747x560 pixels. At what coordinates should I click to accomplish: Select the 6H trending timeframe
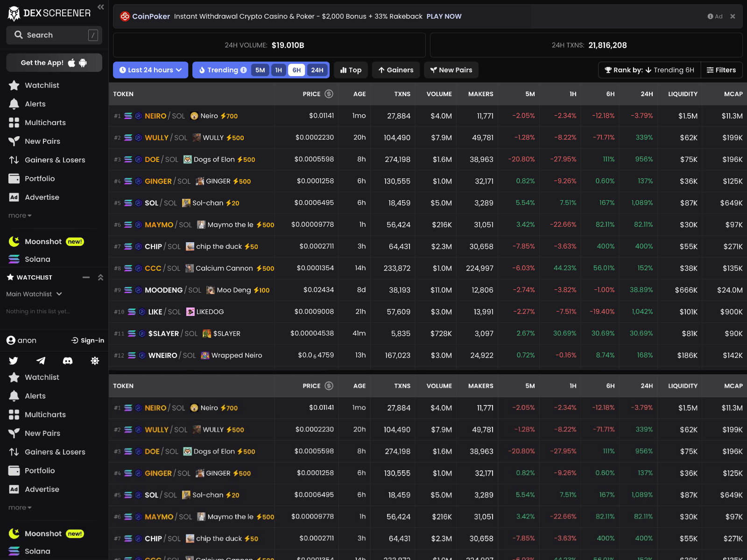click(296, 70)
